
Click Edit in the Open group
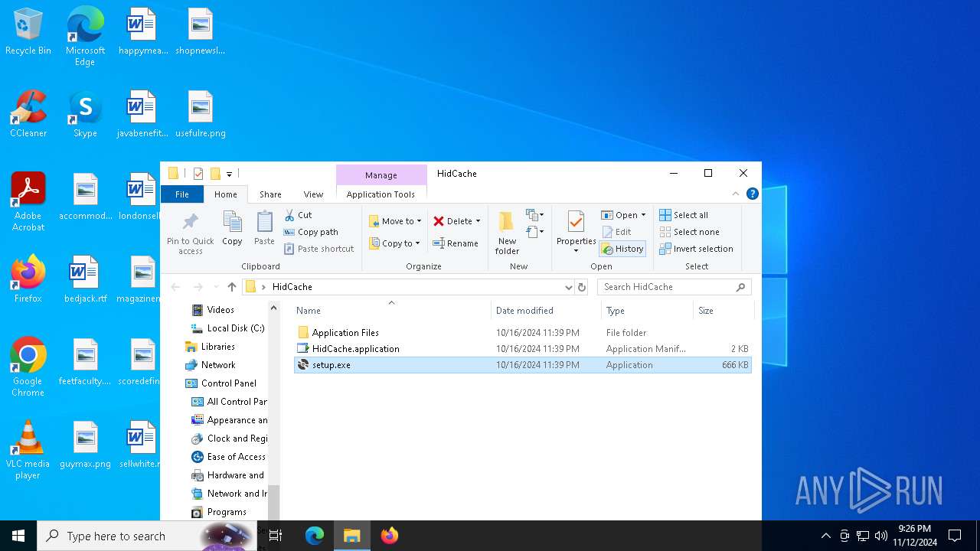point(617,232)
